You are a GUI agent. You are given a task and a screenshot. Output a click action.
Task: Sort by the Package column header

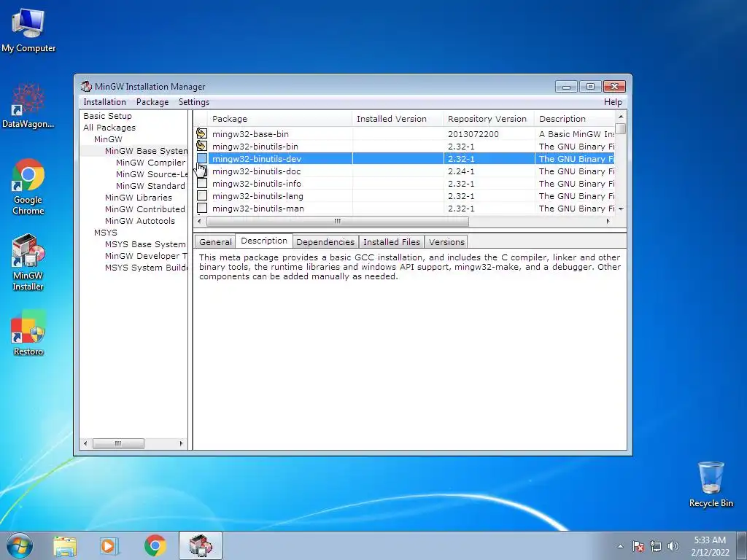click(280, 119)
